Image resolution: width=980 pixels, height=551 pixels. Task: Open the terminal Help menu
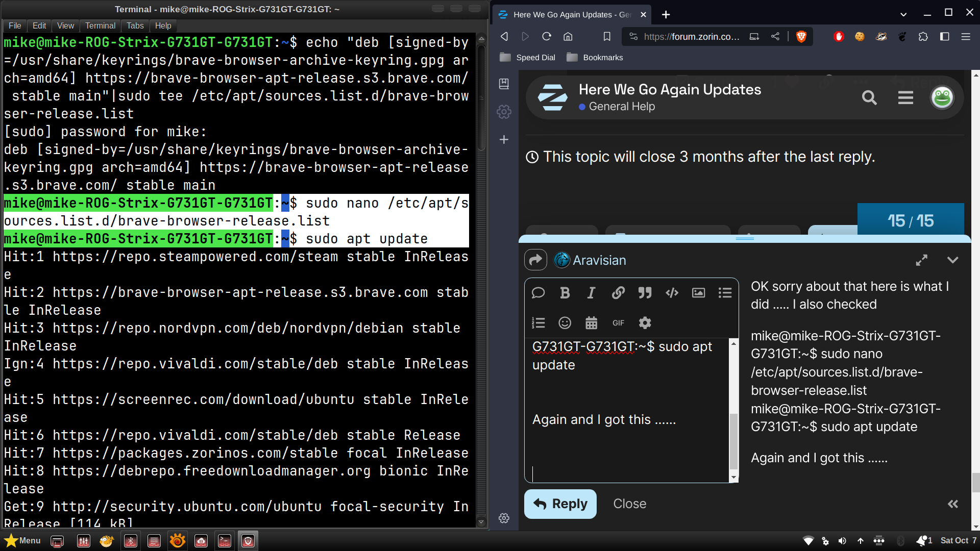[163, 26]
